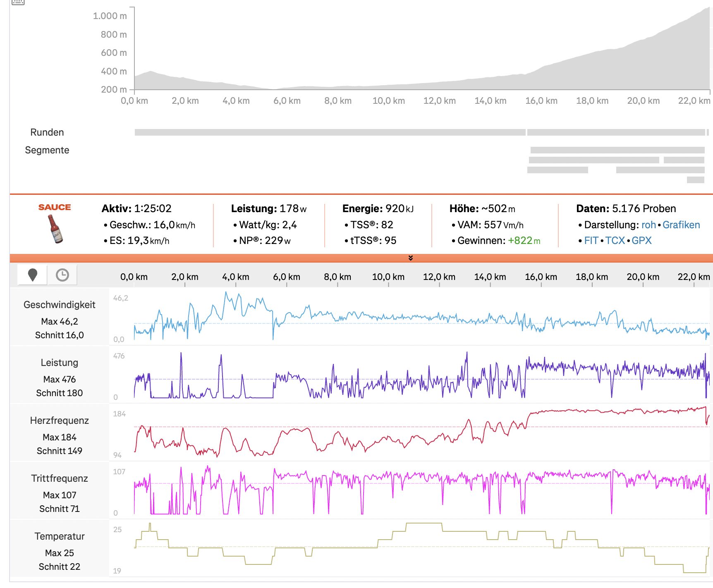This screenshot has height=588, width=713.
Task: Click the Leistung 178 w stat
Action: click(x=269, y=208)
